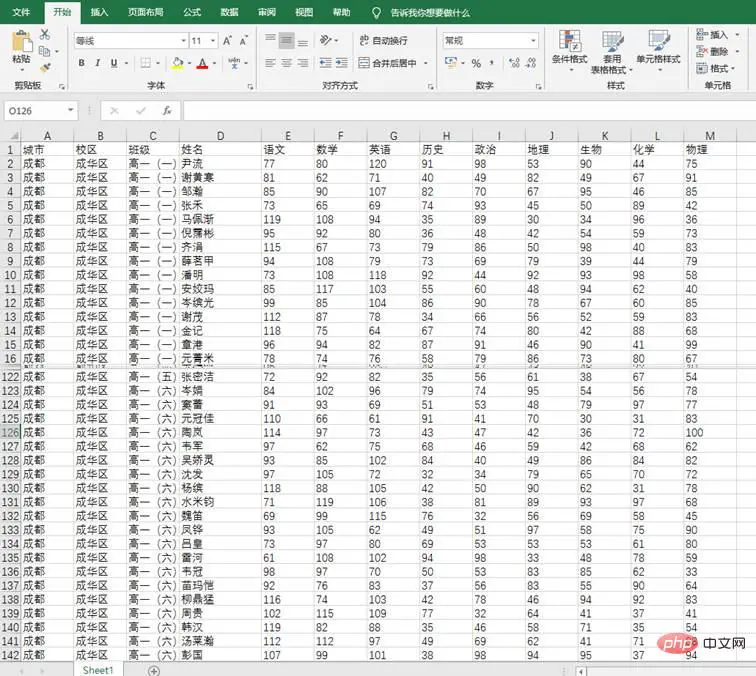Image resolution: width=756 pixels, height=676 pixels.
Task: Open Conditional Formatting icon
Action: (x=570, y=40)
